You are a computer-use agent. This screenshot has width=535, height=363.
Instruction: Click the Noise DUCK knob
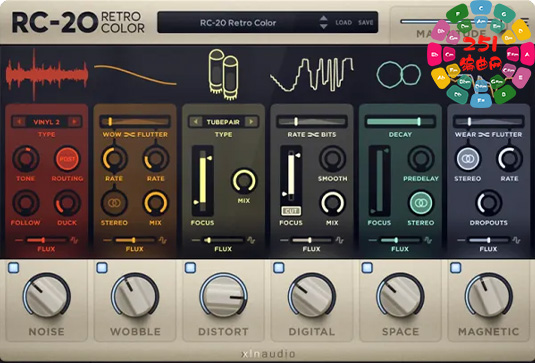pyautogui.click(x=67, y=203)
